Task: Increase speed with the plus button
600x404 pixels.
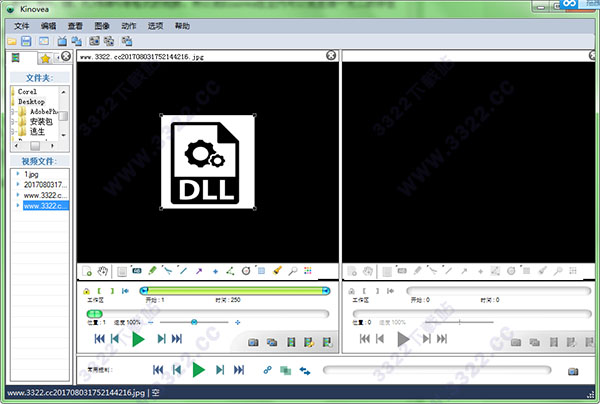Action: click(238, 323)
